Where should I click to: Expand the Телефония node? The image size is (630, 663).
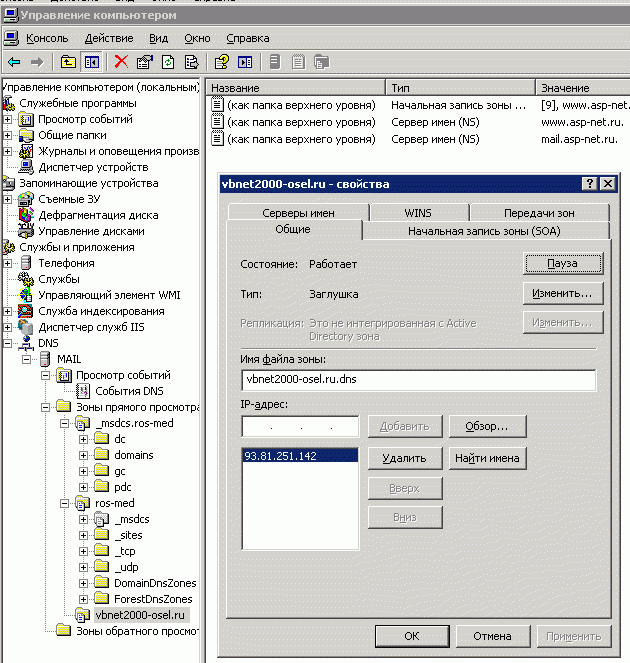(8, 263)
